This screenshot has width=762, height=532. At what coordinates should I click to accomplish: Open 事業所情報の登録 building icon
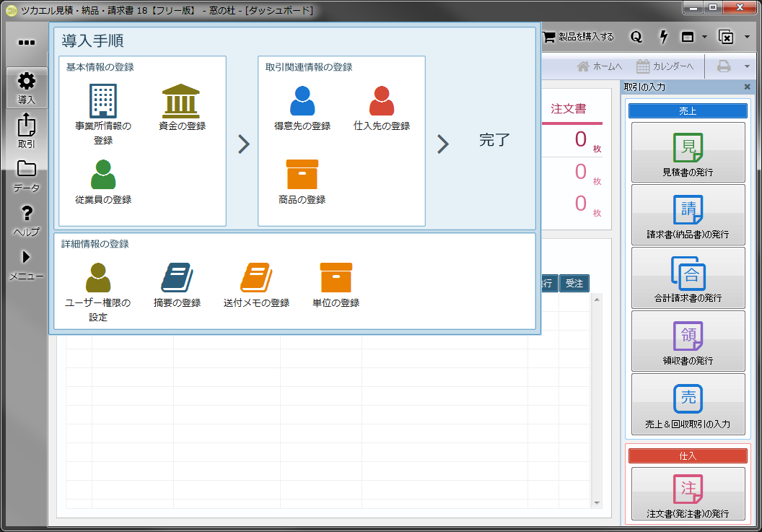[103, 101]
